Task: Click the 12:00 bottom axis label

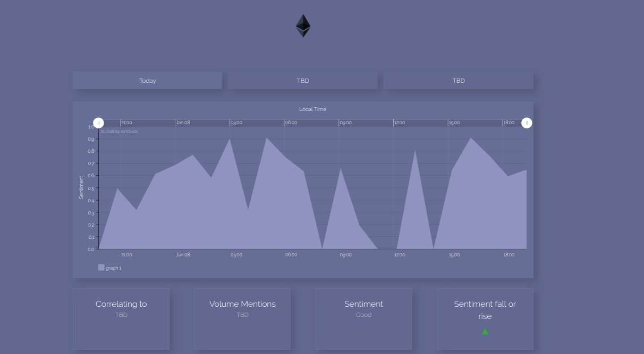Action: [400, 255]
